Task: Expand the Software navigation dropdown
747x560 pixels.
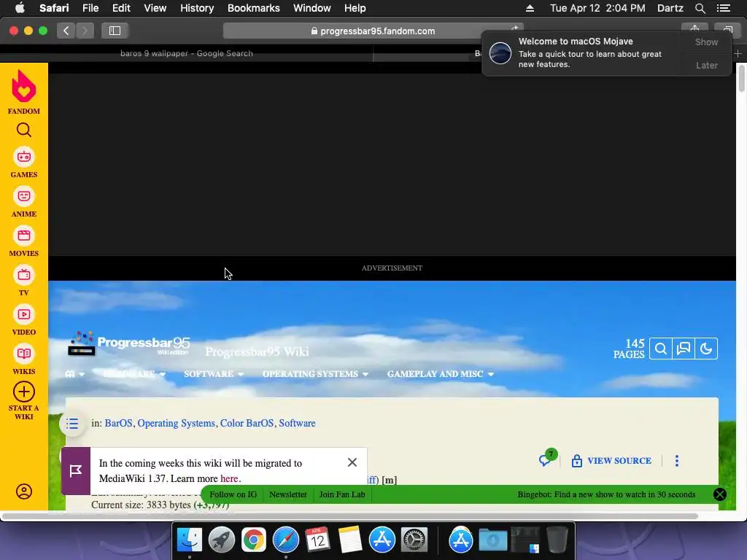Action: (214, 374)
